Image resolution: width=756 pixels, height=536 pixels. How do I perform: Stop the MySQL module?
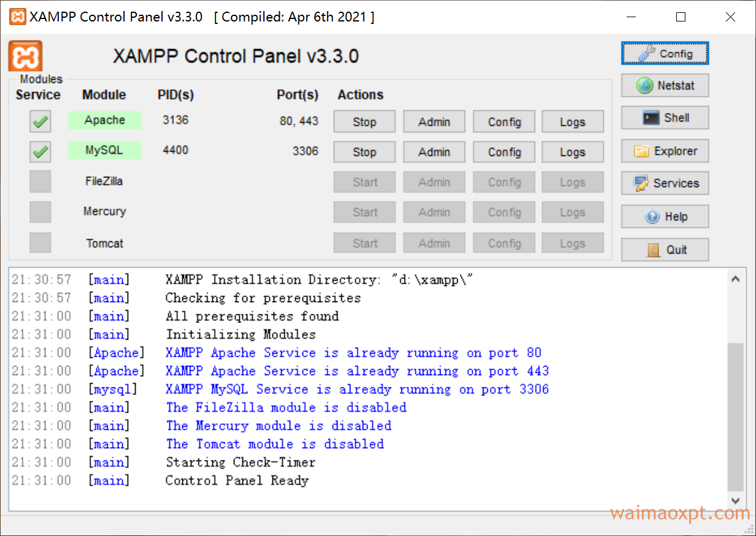(x=364, y=152)
